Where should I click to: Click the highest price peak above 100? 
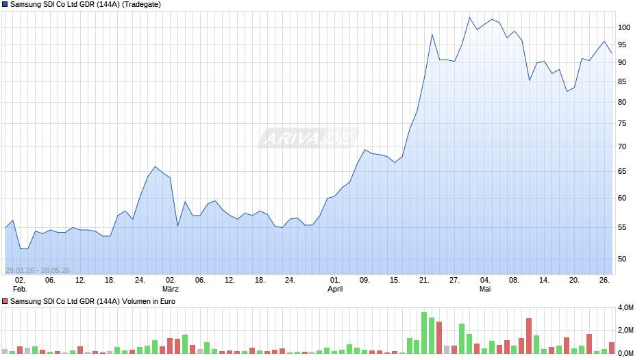[469, 18]
